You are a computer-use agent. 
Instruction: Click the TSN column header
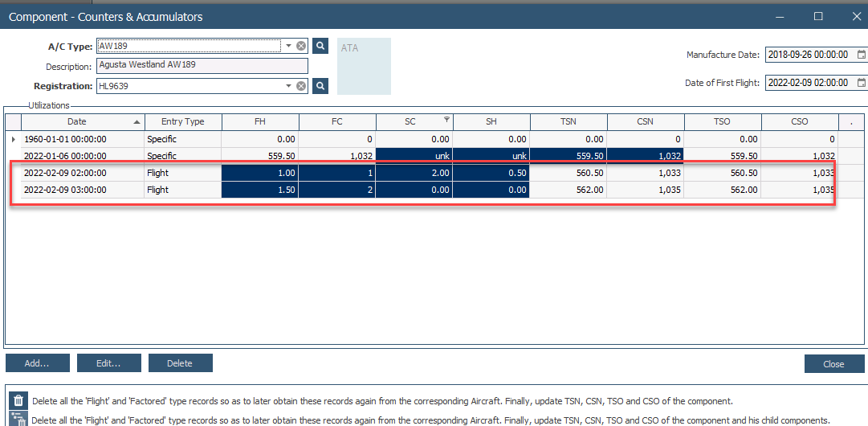click(x=568, y=121)
